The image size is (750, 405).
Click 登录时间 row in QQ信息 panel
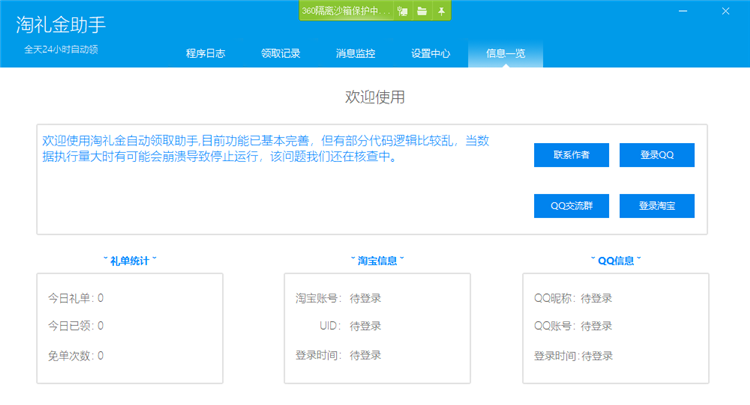pyautogui.click(x=573, y=356)
